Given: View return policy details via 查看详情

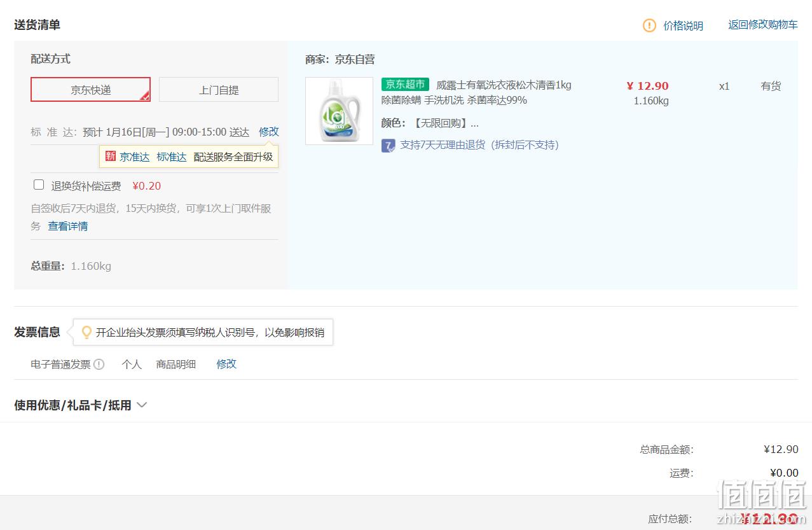Looking at the screenshot, I should (x=68, y=227).
